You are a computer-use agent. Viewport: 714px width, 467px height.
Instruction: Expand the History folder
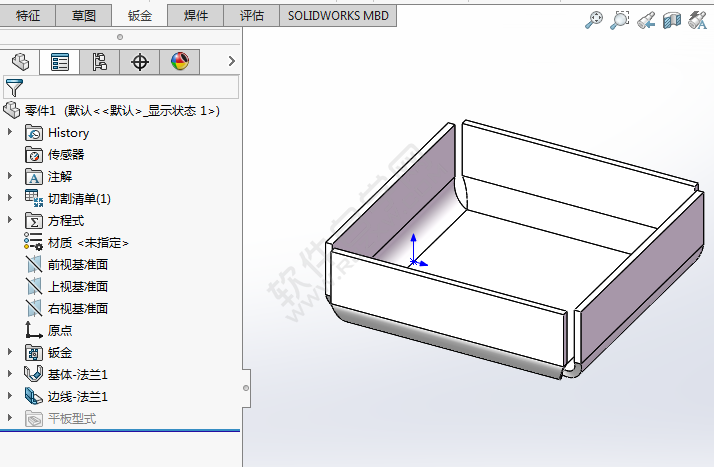[x=10, y=132]
